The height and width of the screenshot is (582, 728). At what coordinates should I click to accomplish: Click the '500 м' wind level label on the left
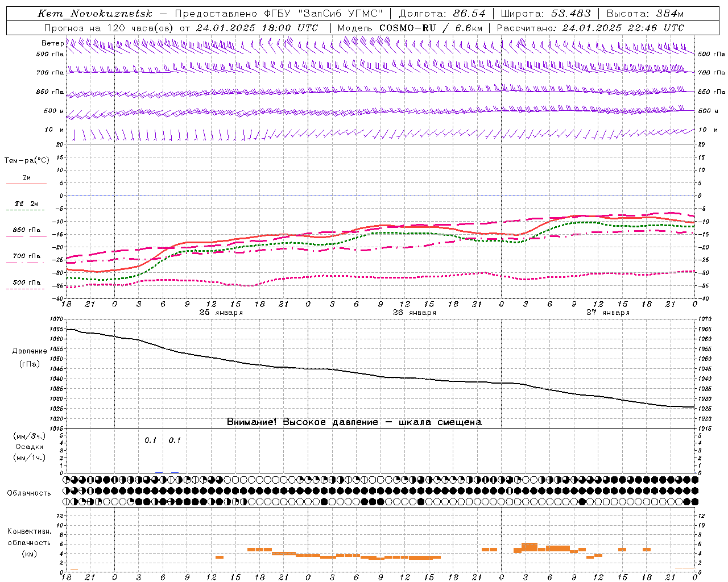coord(53,111)
